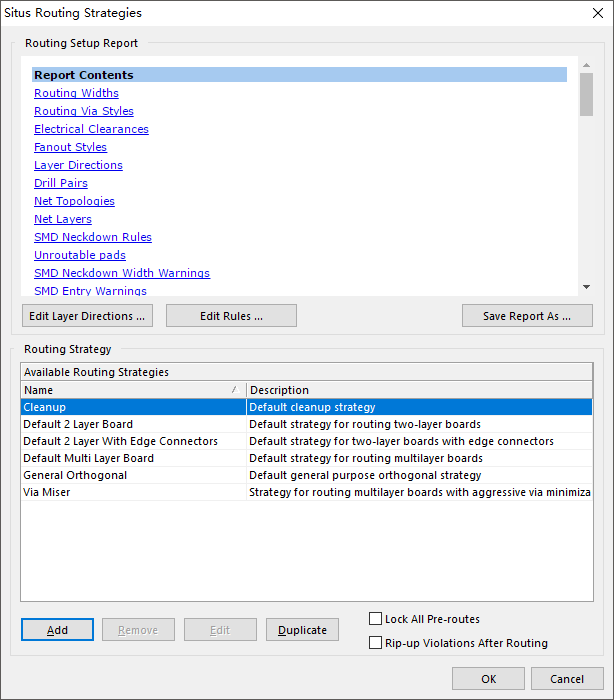
Task: Click the Description column header
Action: pos(418,390)
